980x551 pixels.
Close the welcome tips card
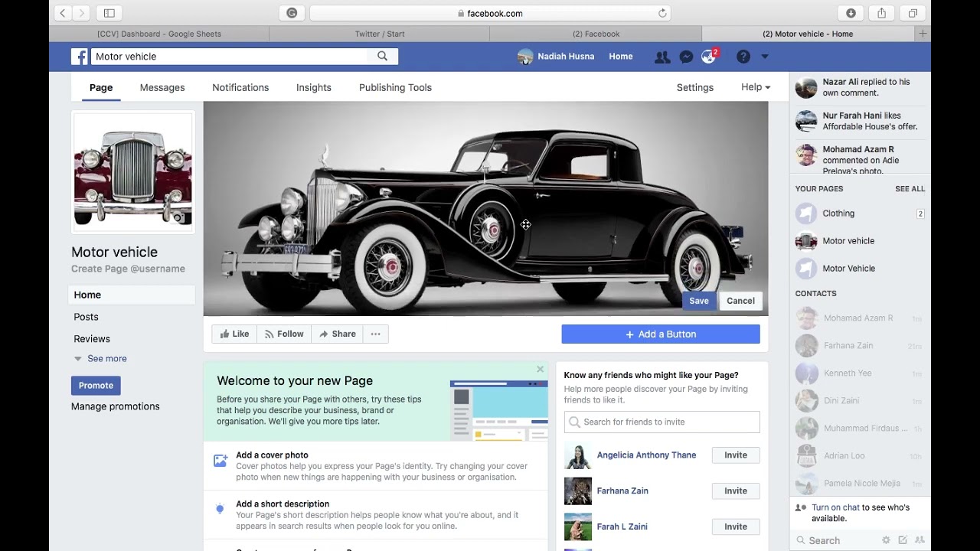click(540, 369)
